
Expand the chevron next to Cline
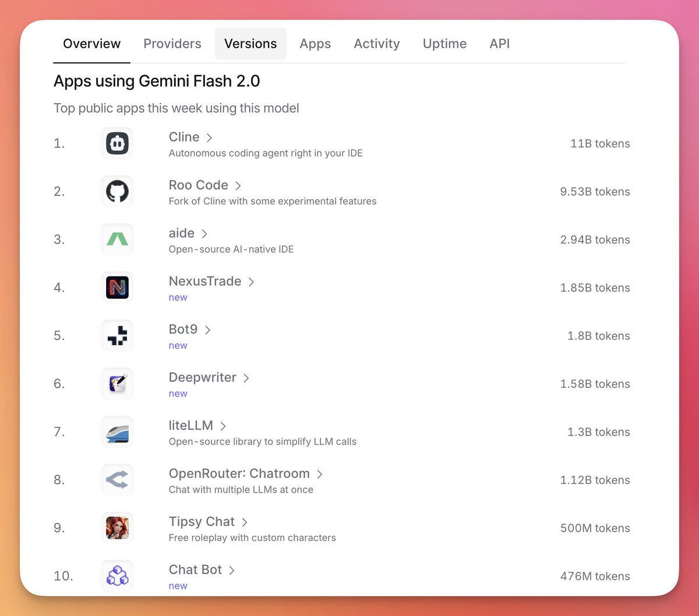point(209,137)
